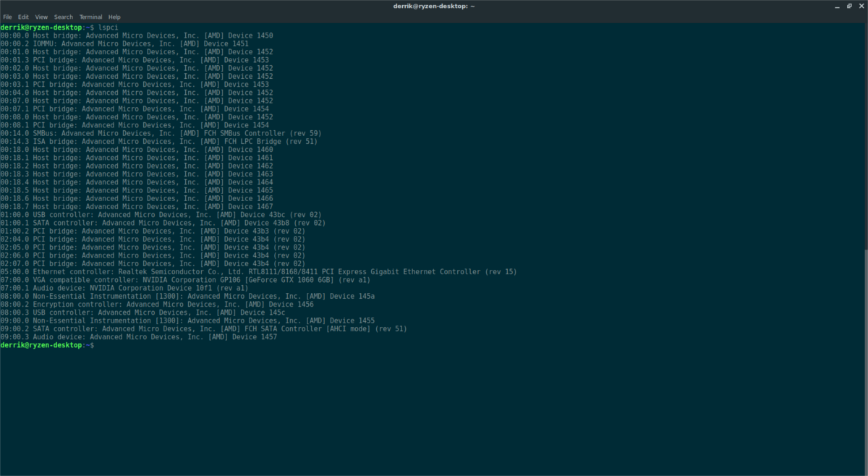868x476 pixels.
Task: Select line 00:18.3 Host bridge Device 1463
Action: coord(137,174)
